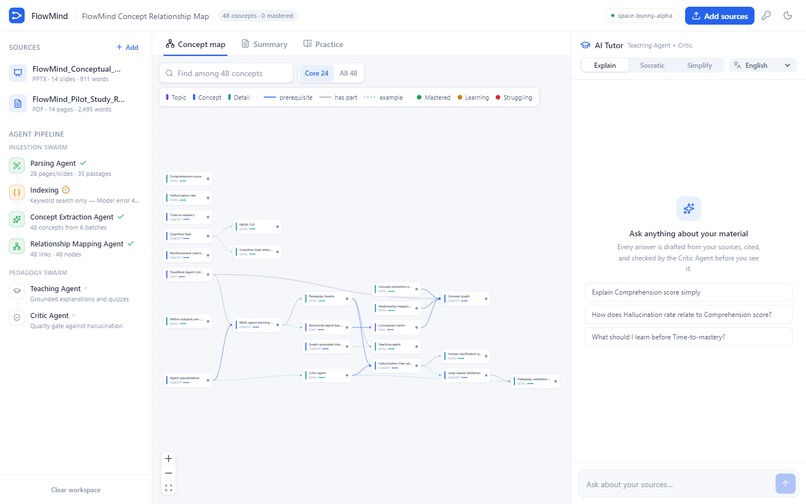
Task: Click the Ask about your sources input
Action: tap(676, 484)
